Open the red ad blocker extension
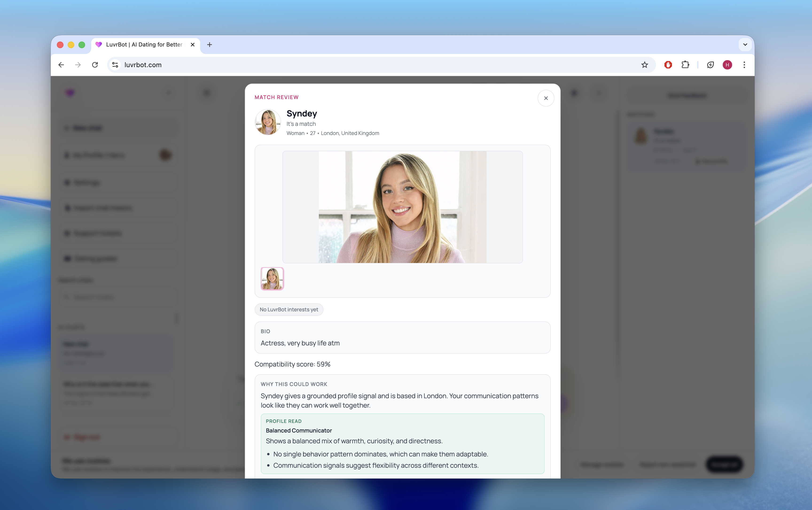Screen dimensions: 812x510 pyautogui.click(x=668, y=65)
